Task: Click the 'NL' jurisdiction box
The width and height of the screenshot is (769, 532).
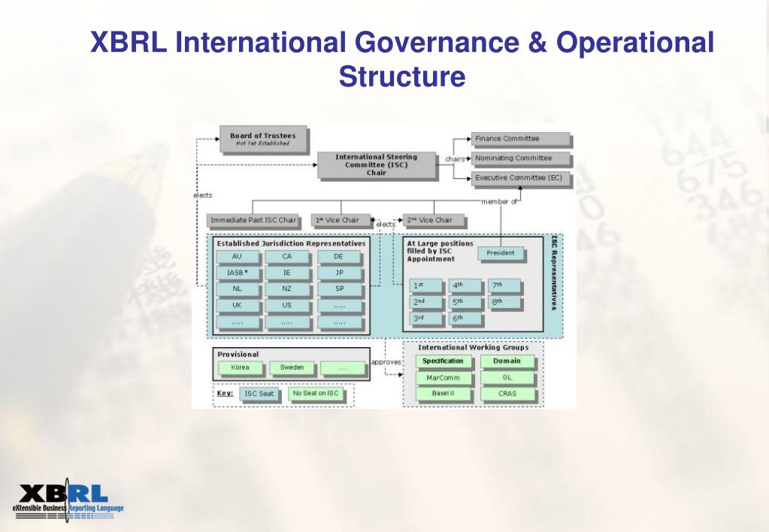Action: coord(237,289)
